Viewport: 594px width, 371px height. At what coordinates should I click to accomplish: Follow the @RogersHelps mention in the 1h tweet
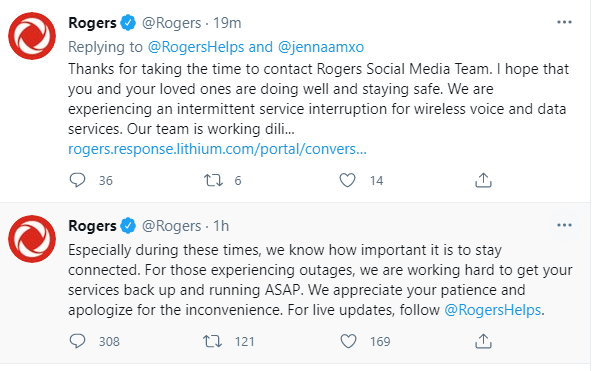[x=492, y=310]
